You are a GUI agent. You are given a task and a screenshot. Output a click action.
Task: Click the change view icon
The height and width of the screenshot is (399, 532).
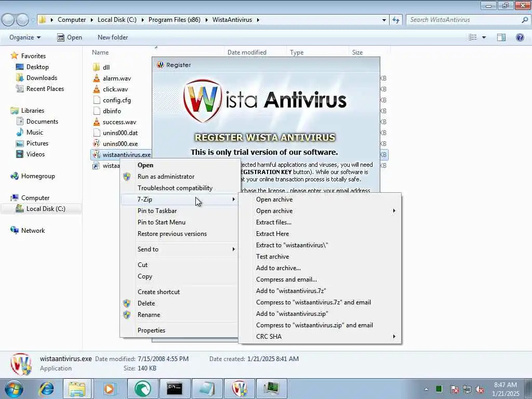[473, 37]
